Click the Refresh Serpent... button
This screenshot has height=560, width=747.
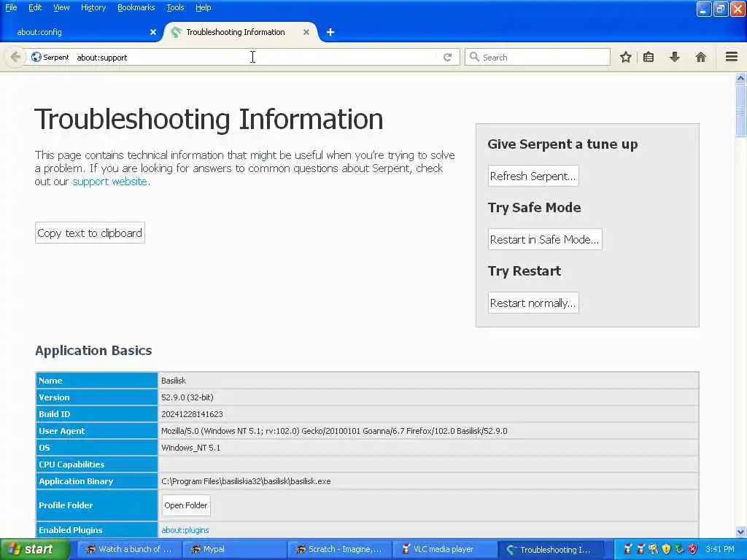click(533, 176)
